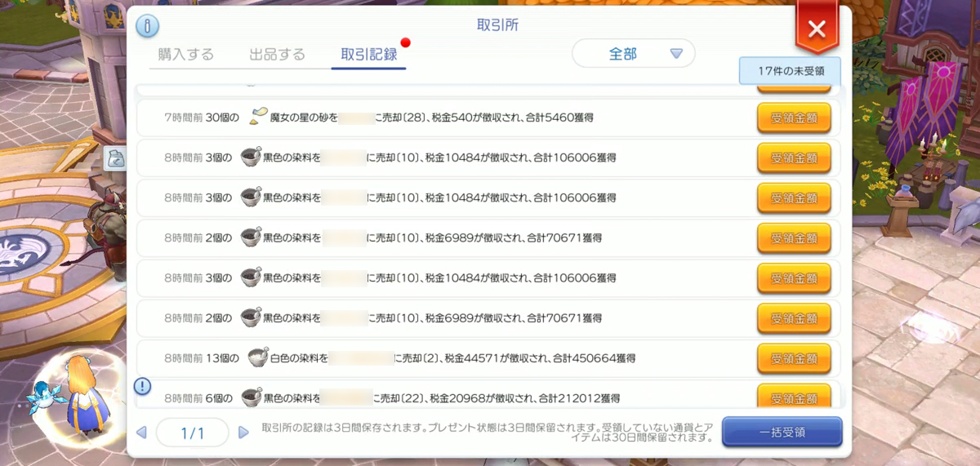Screen dimensions: 980x466
Task: Click the bag icon on the panel's left edge
Action: pyautogui.click(x=116, y=158)
